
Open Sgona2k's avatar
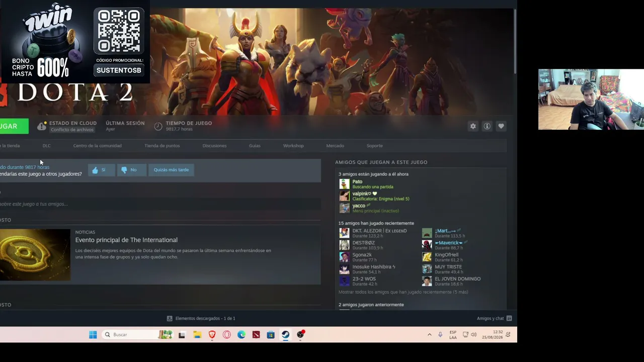344,257
